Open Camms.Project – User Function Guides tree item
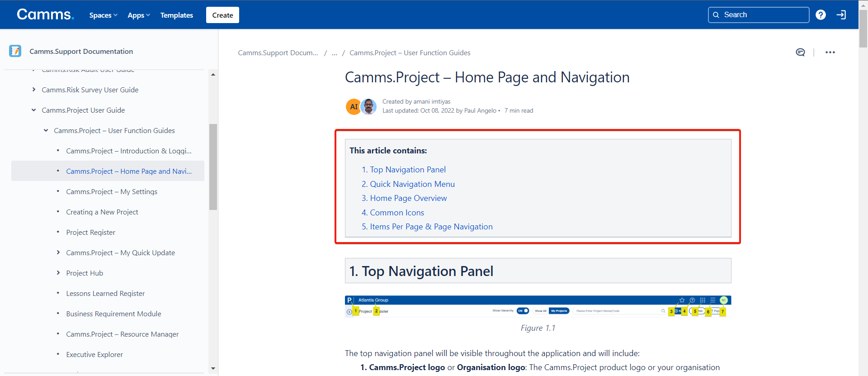 pos(114,130)
